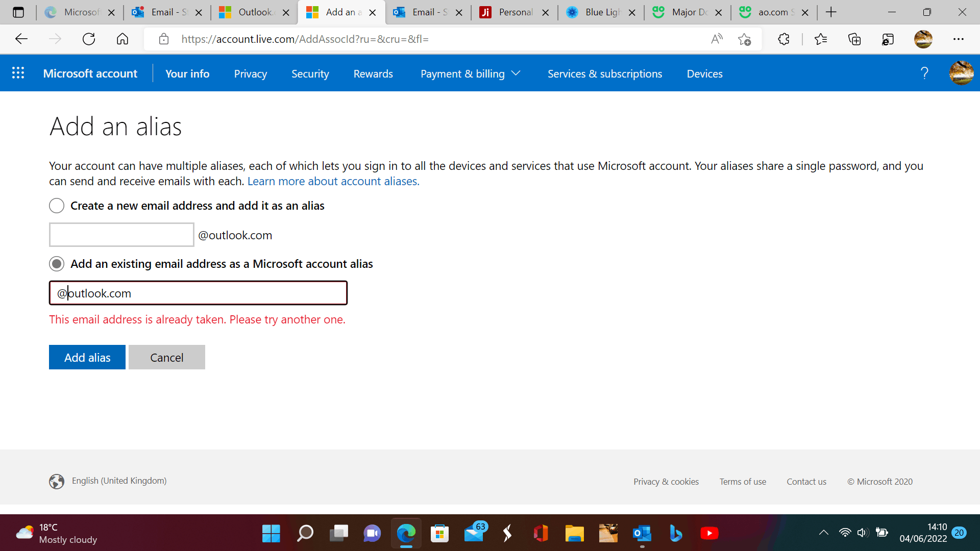Click the existing email address field
Image resolution: width=980 pixels, height=551 pixels.
pyautogui.click(x=198, y=293)
